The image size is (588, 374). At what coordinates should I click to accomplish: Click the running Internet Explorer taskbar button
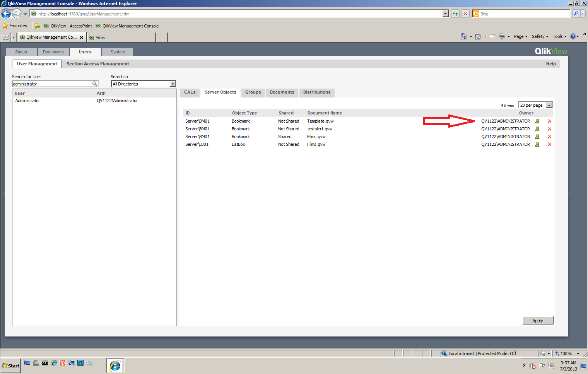pos(115,365)
